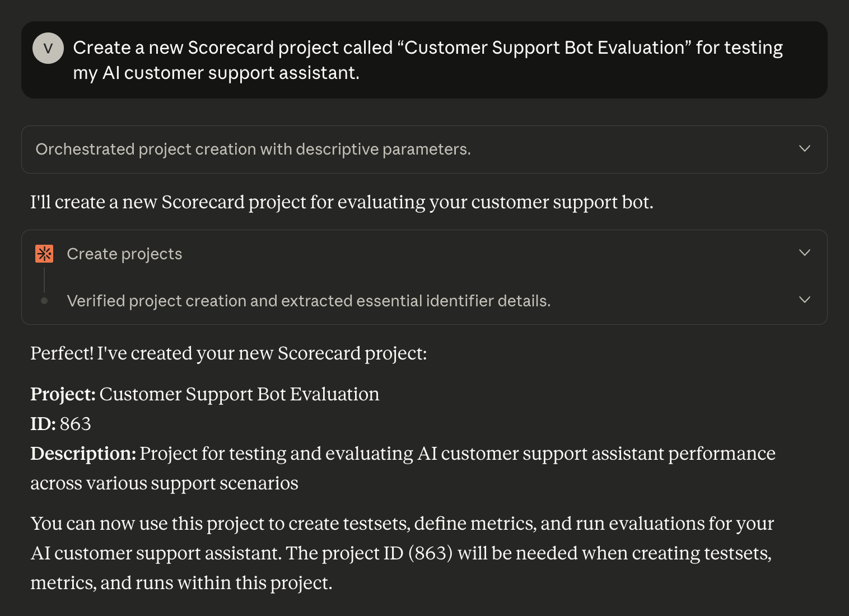
Task: Click the text "across various support scenarios"
Action: (164, 483)
